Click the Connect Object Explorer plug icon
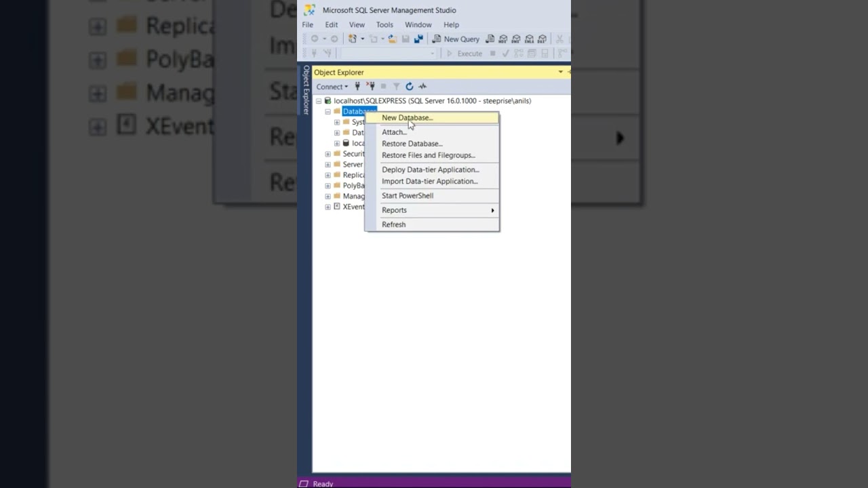 [357, 86]
